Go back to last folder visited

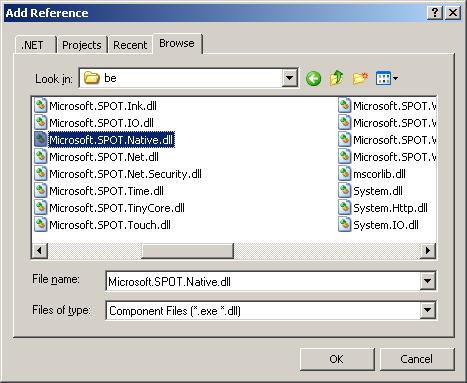[x=313, y=79]
